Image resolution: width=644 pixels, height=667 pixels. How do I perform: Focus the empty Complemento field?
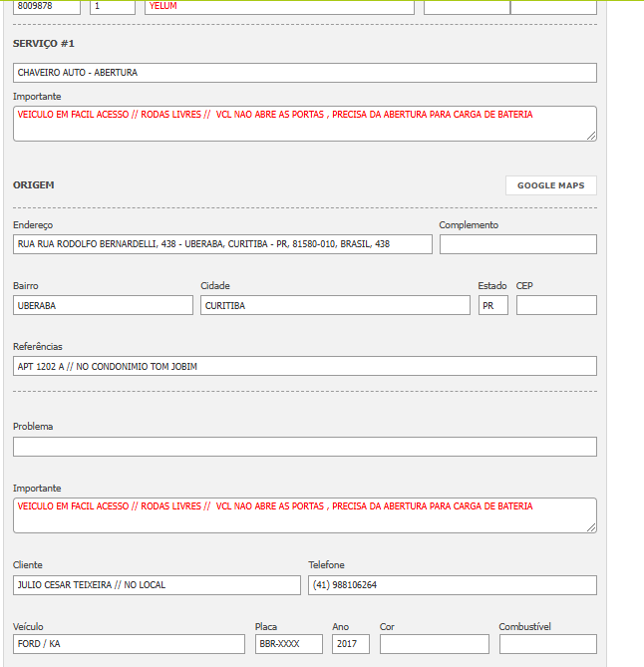517,244
